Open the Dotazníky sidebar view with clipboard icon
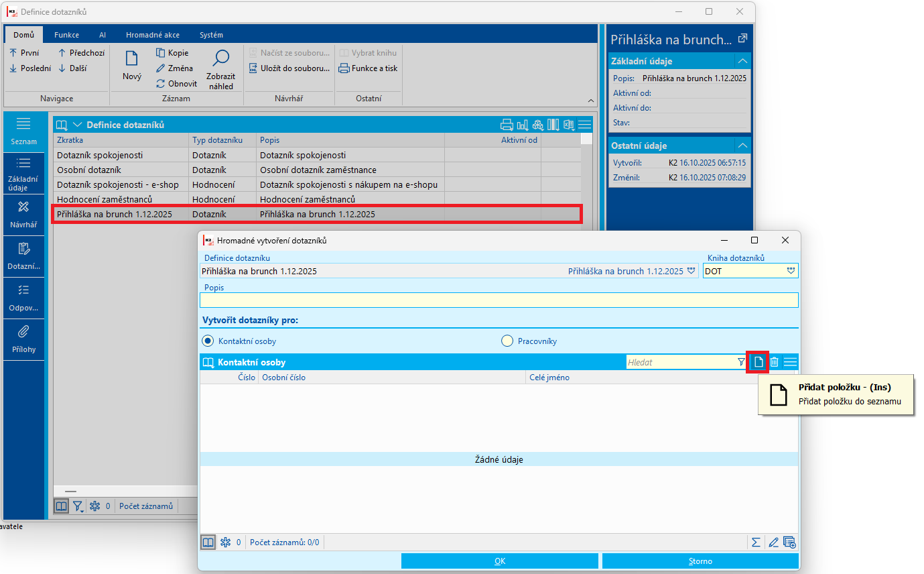The image size is (924, 574). [x=24, y=256]
